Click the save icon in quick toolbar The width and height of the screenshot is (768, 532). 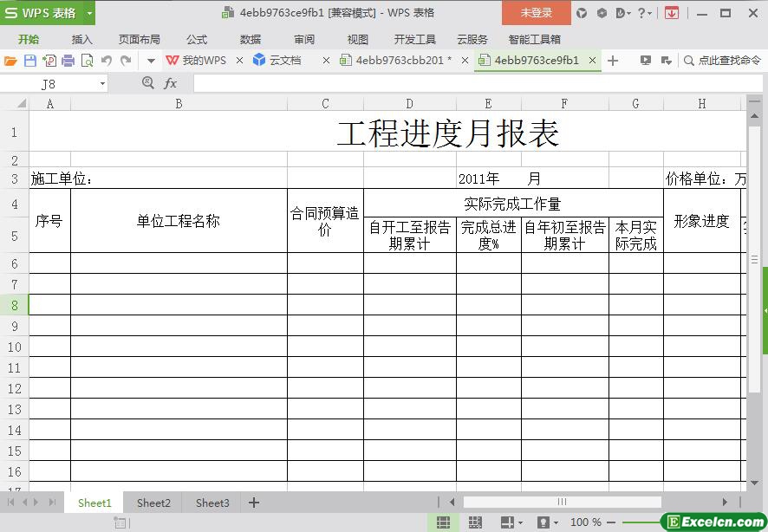point(29,61)
